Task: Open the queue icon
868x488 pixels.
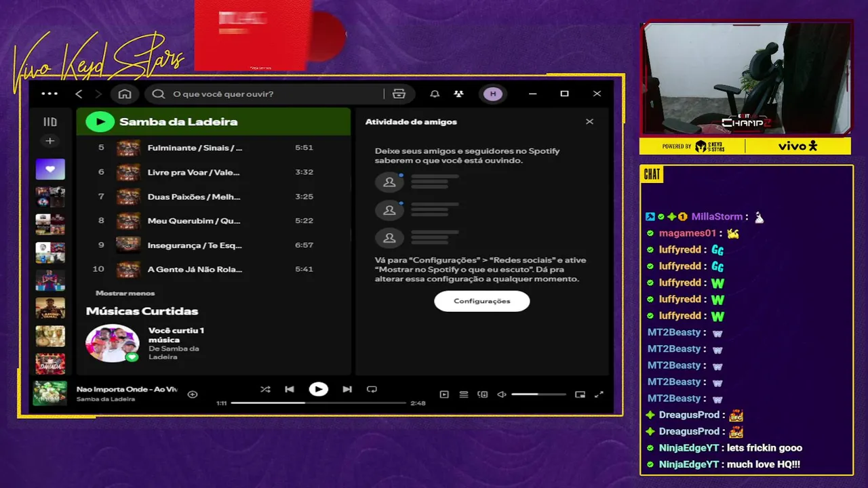Action: coord(464,394)
